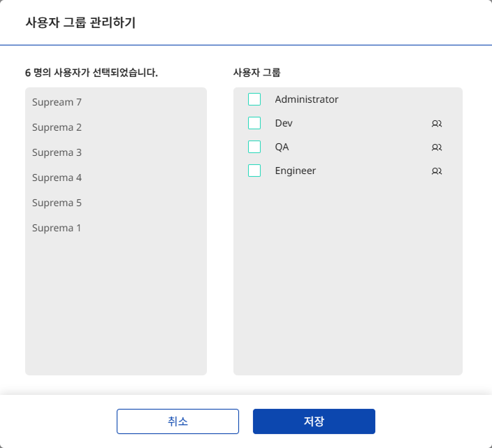Toggle the Engineer group checkbox

click(254, 171)
